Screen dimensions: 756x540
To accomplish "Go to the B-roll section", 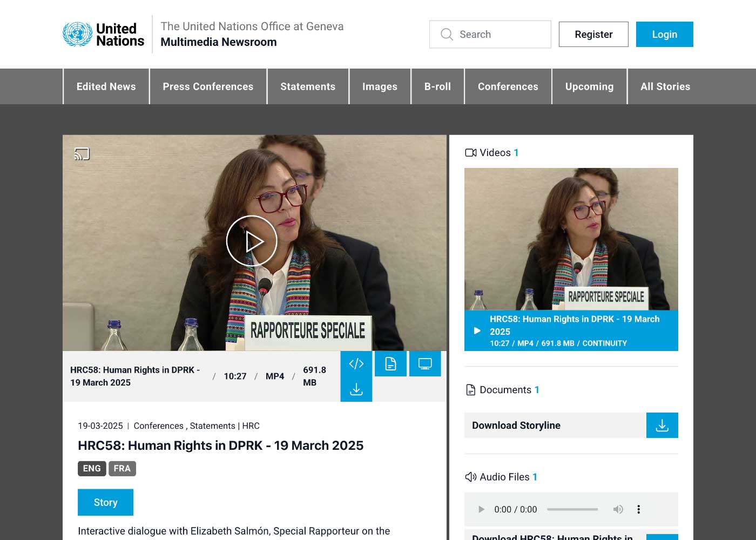I will (437, 86).
